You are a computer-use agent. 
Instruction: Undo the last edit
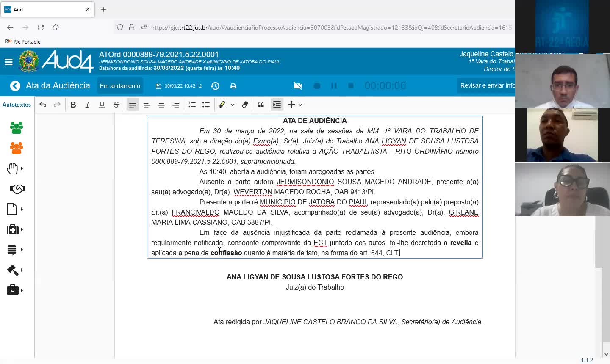[43, 105]
